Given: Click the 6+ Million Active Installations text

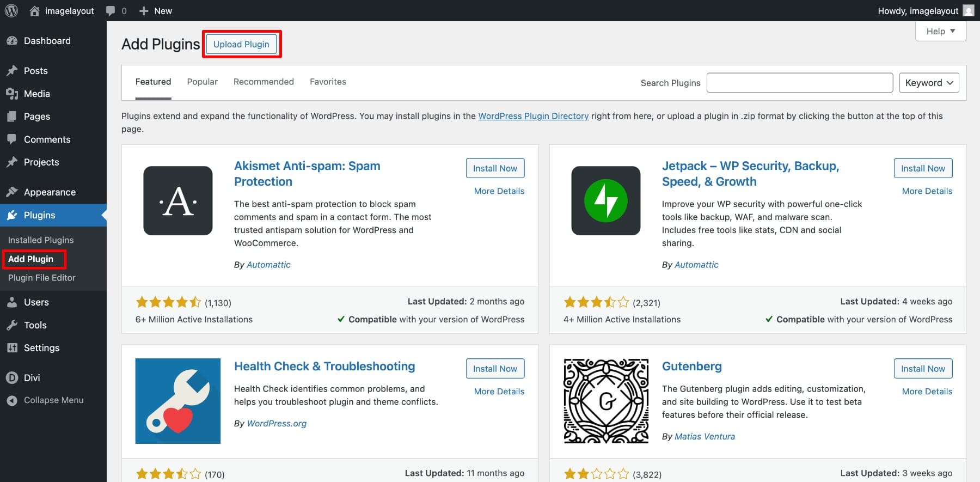Looking at the screenshot, I should coord(194,320).
